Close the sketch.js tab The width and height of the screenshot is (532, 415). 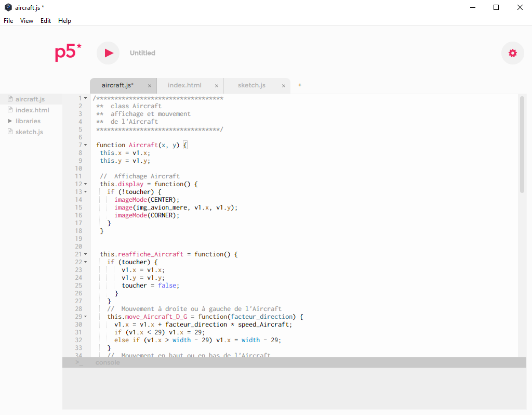(284, 86)
